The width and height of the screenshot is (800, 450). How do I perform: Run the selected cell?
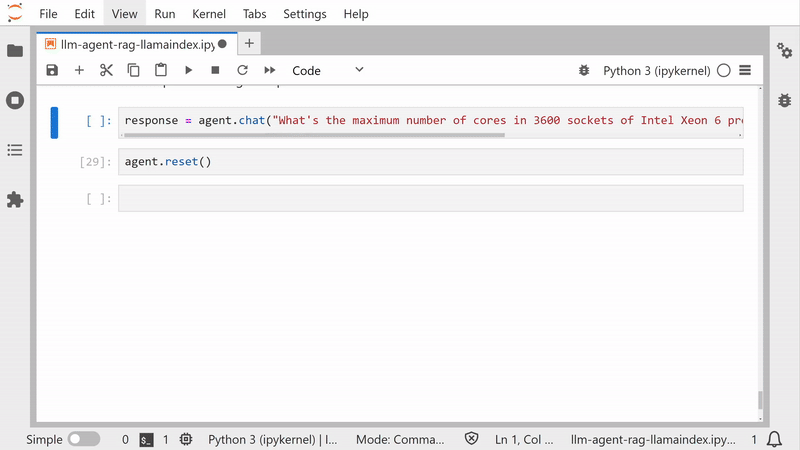click(x=188, y=70)
